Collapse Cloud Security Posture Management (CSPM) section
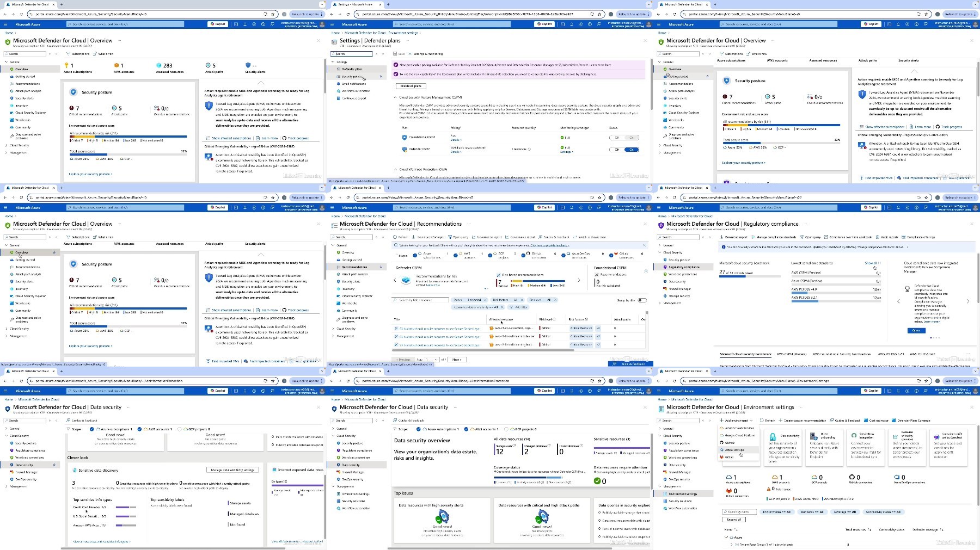Image resolution: width=980 pixels, height=550 pixels. coord(396,97)
